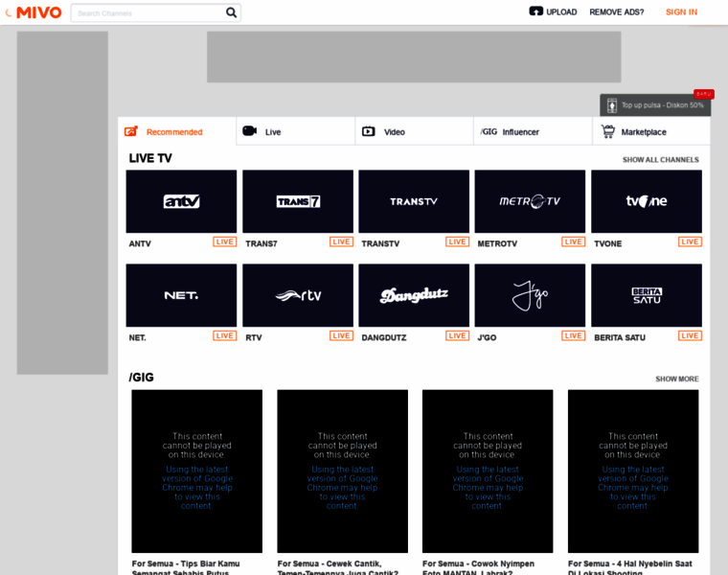Open the METROTV channel thumbnail

pyautogui.click(x=530, y=201)
